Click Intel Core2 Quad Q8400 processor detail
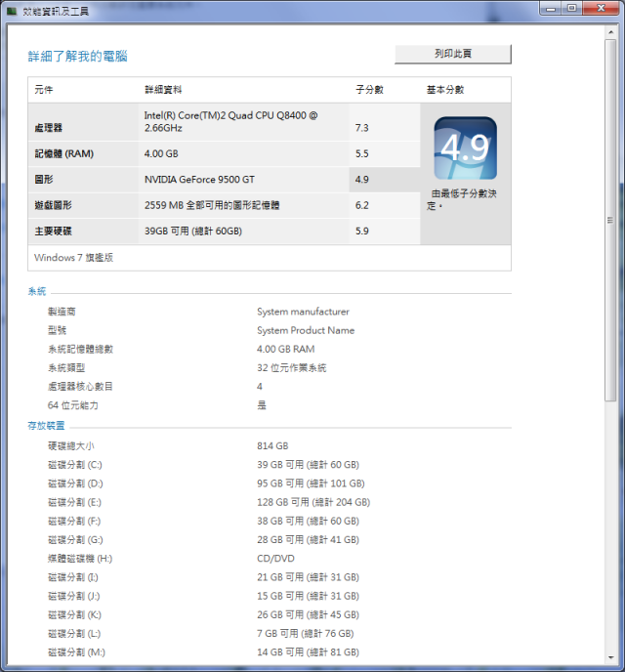This screenshot has width=625, height=672. point(230,122)
